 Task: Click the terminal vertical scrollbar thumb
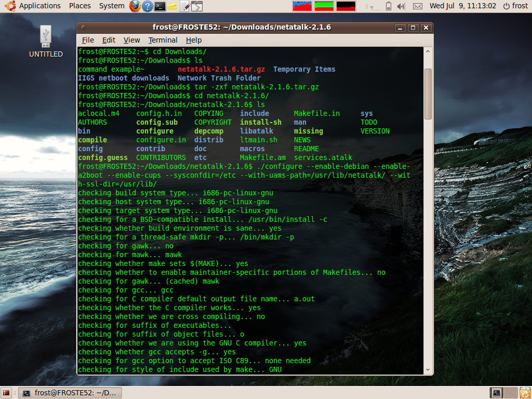click(x=428, y=94)
